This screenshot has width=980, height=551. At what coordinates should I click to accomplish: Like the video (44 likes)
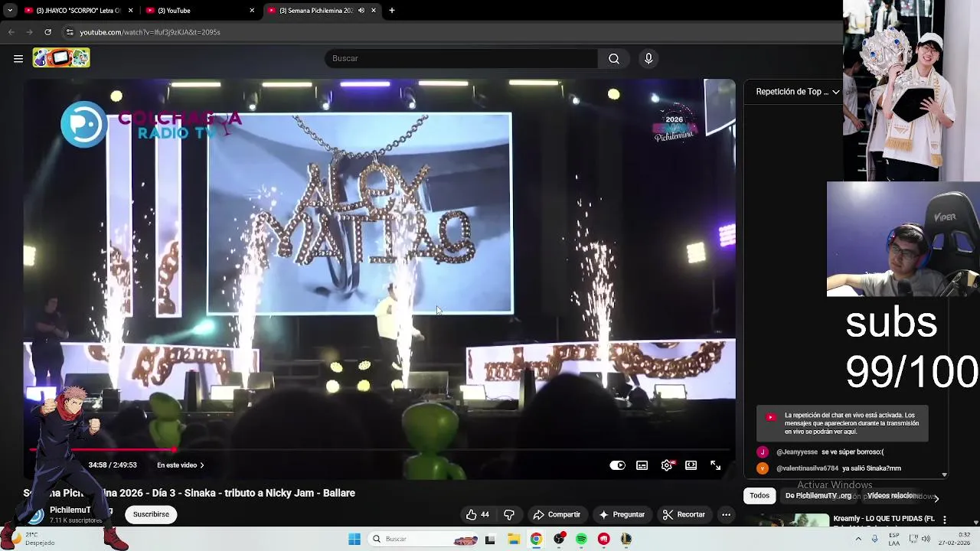coord(478,514)
